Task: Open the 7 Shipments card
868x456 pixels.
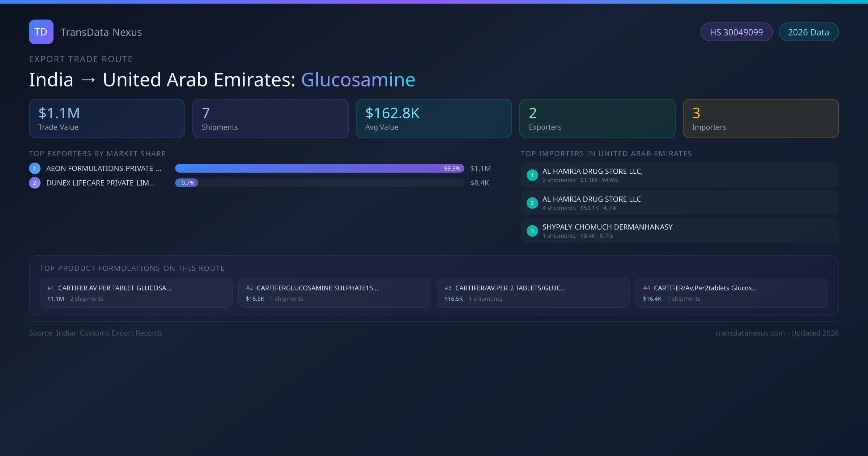Action: [x=270, y=118]
